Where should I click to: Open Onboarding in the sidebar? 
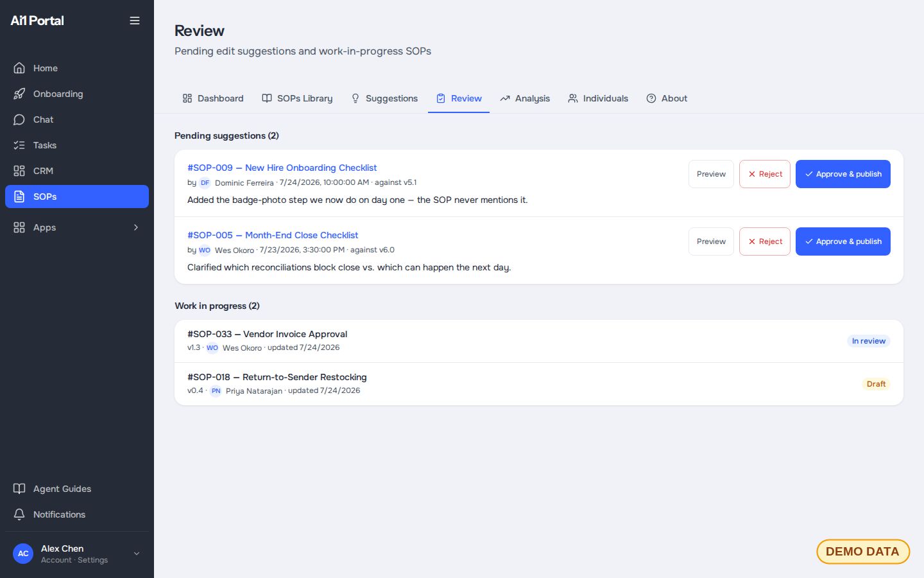pos(77,94)
